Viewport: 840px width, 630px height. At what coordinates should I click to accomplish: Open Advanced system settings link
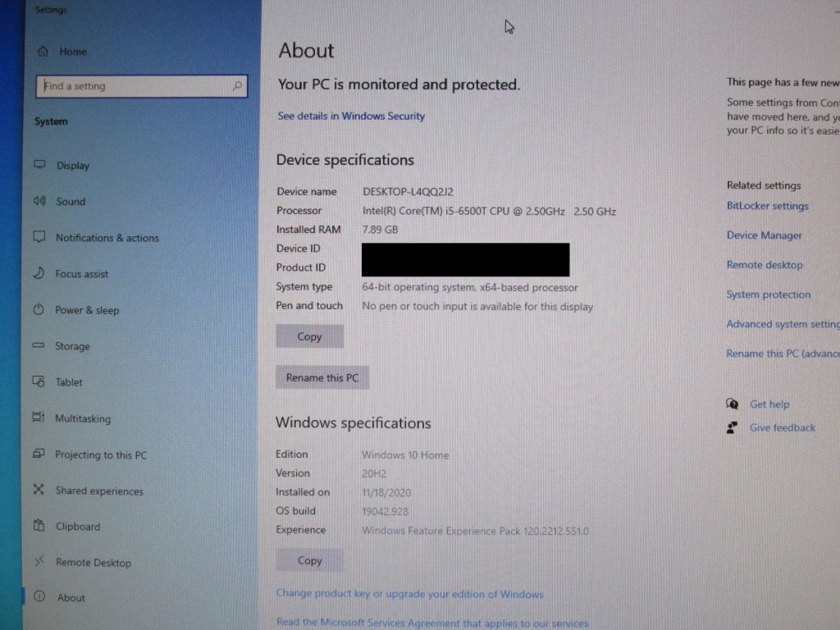click(783, 324)
